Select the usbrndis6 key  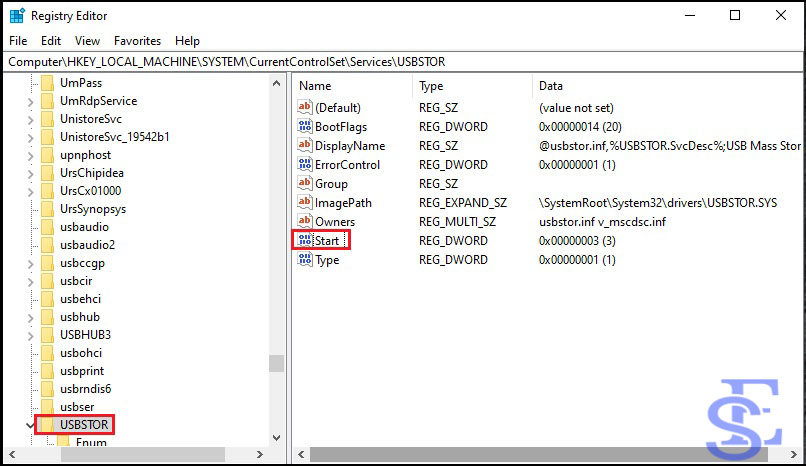pos(85,389)
